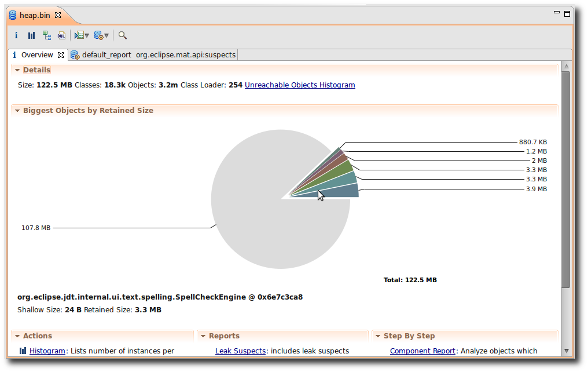Click the vertical scrollbar down arrow
588x372 pixels.
click(565, 351)
